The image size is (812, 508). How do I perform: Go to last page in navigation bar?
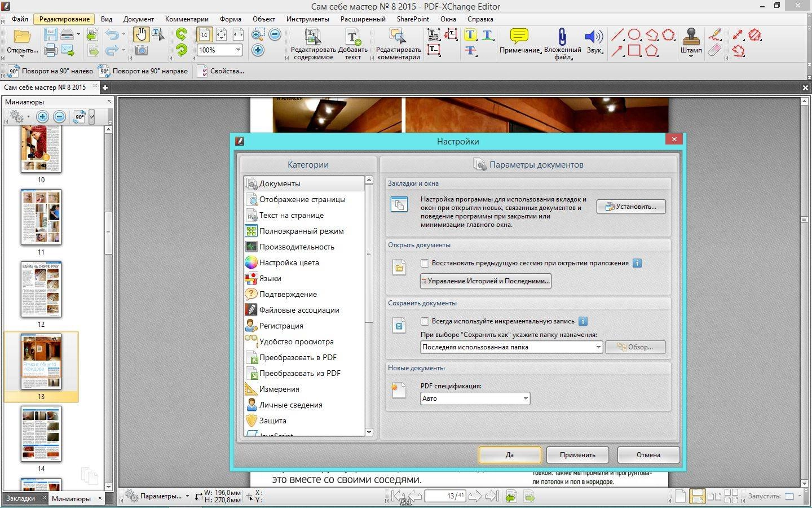coord(492,496)
